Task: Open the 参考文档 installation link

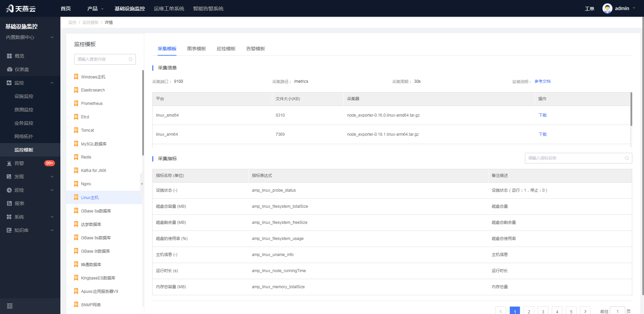Action: point(542,81)
